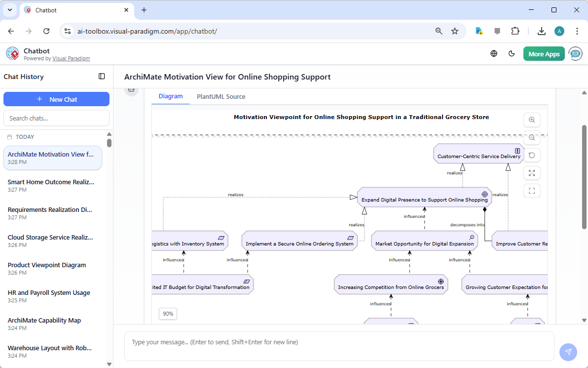The height and width of the screenshot is (368, 588).
Task: Send the message with the paper plane icon
Action: [568, 352]
